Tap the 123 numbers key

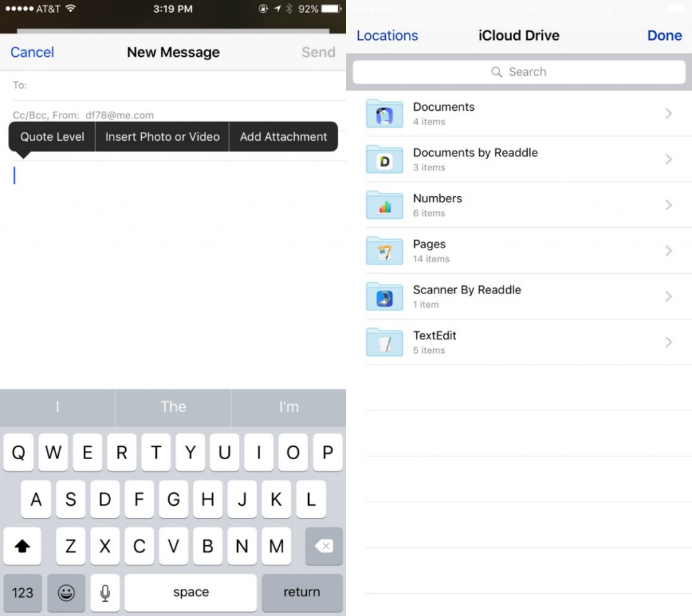pyautogui.click(x=22, y=592)
